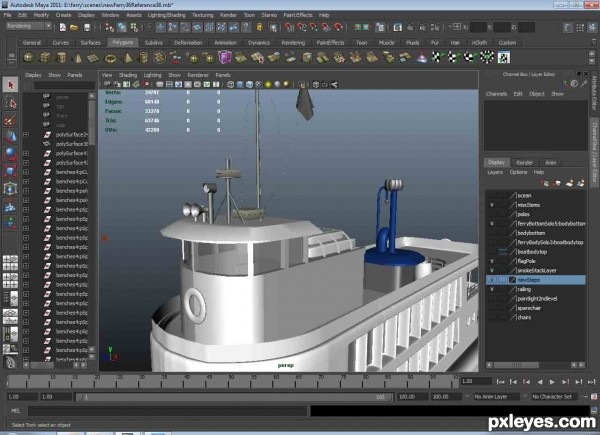
Task: Click the MEL command line field
Action: (168, 411)
